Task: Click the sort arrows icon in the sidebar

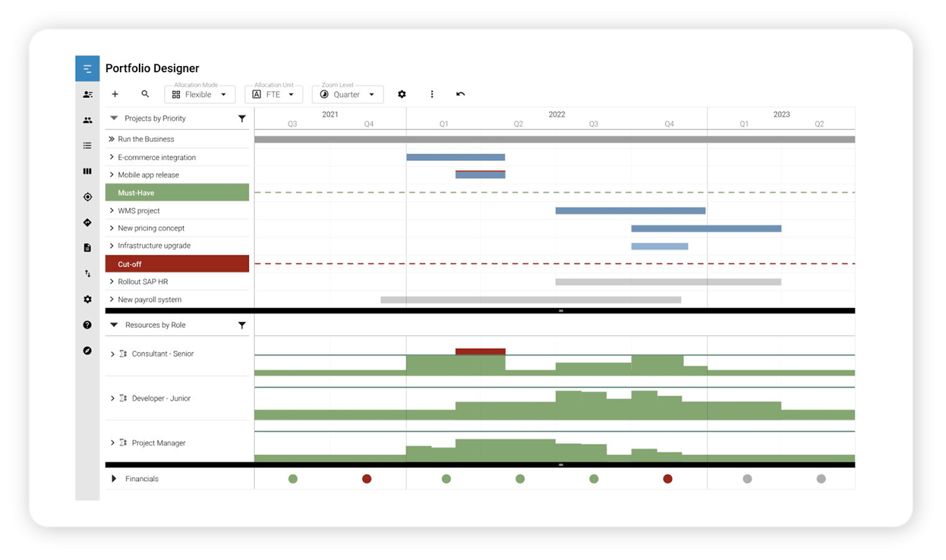Action: [87, 273]
